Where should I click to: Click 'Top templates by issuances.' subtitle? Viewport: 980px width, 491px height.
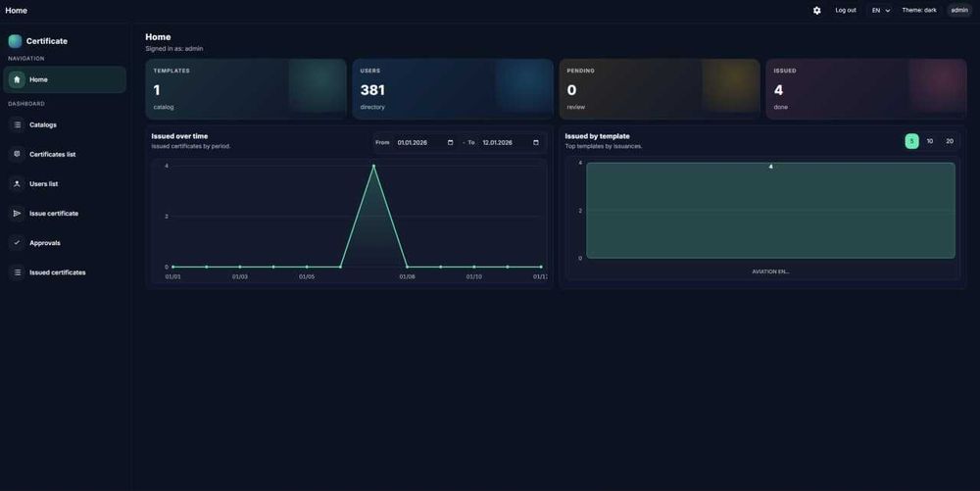[603, 147]
